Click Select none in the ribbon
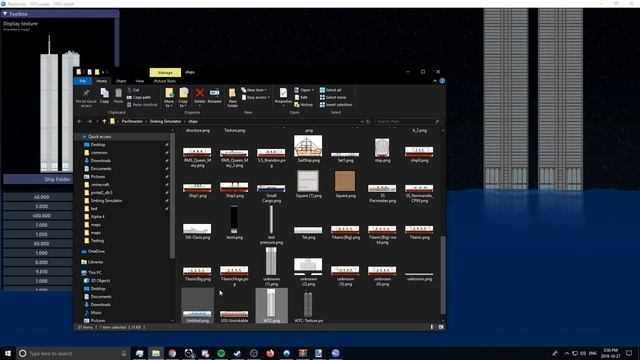Screen dimensions: 640x360 333,97
